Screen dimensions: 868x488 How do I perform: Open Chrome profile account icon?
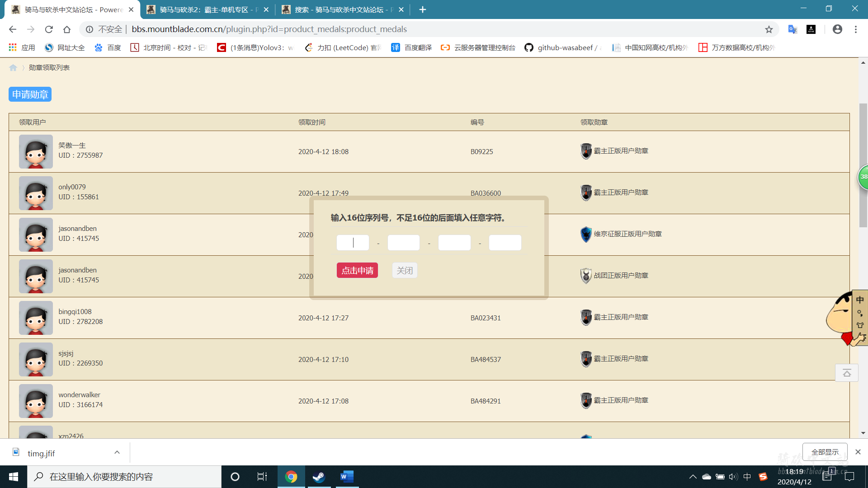point(837,29)
